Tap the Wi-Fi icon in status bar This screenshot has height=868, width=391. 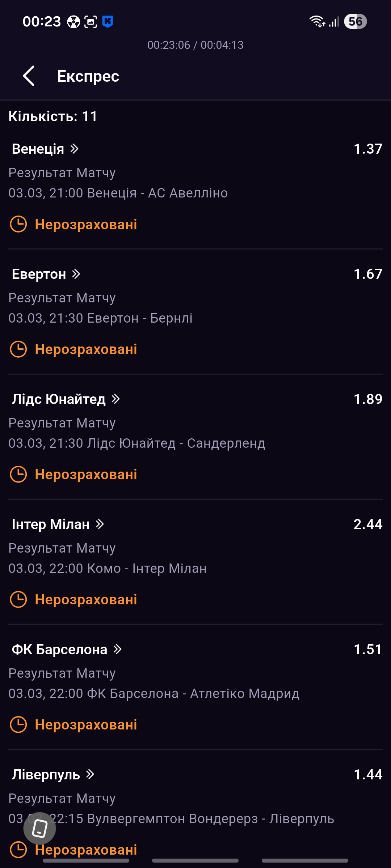pos(317,22)
